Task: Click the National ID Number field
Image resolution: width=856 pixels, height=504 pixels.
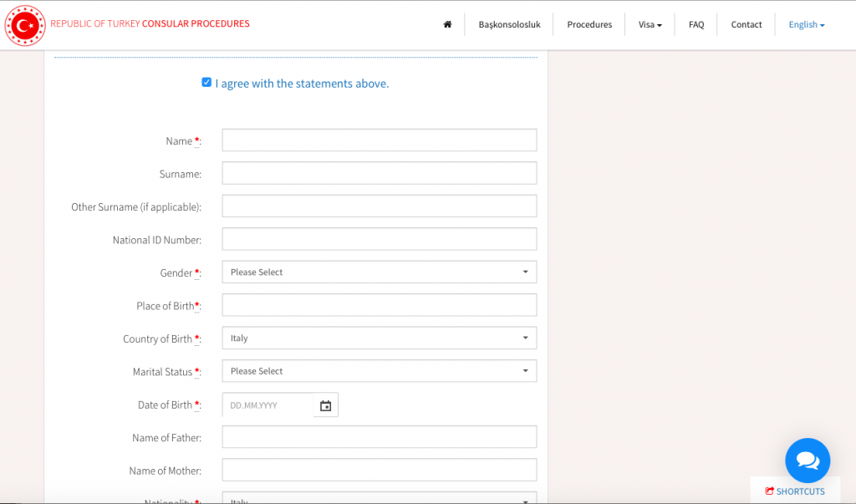Action: [379, 238]
